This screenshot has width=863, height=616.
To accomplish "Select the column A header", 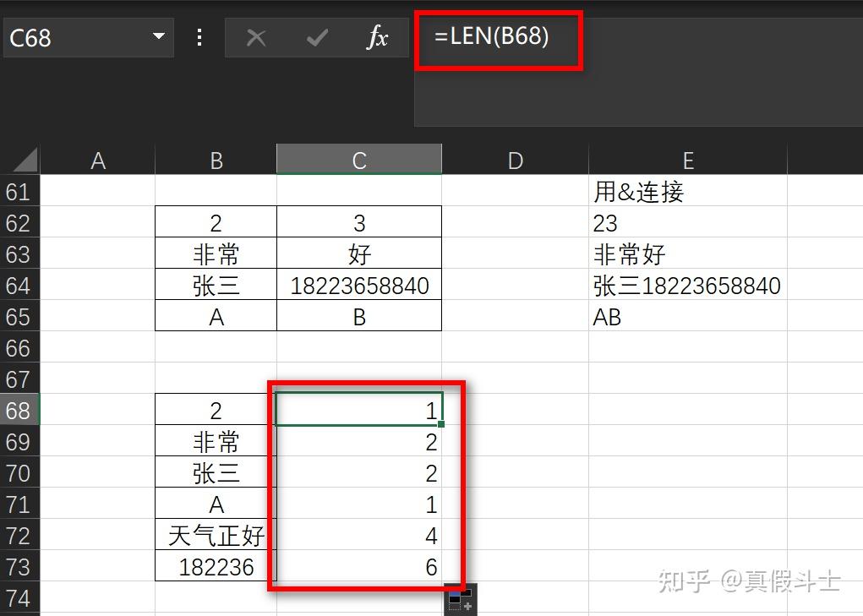I will click(98, 160).
